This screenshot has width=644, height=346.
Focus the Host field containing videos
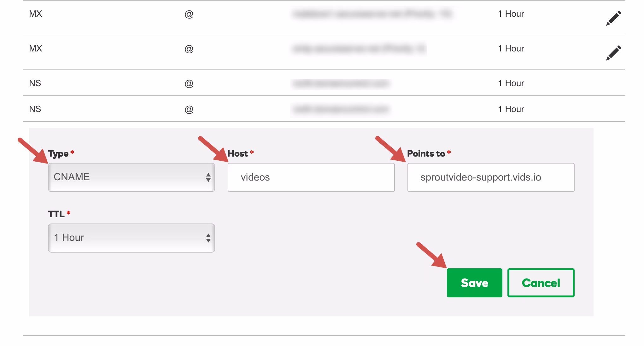tap(311, 177)
